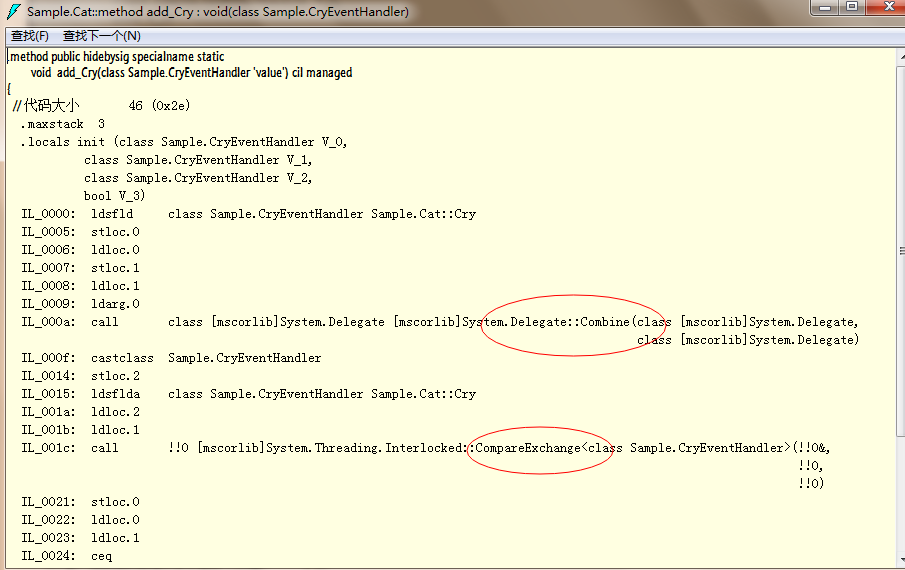
Task: Click the '代码大小 46 (0x2e)' comment line
Action: [x=102, y=106]
